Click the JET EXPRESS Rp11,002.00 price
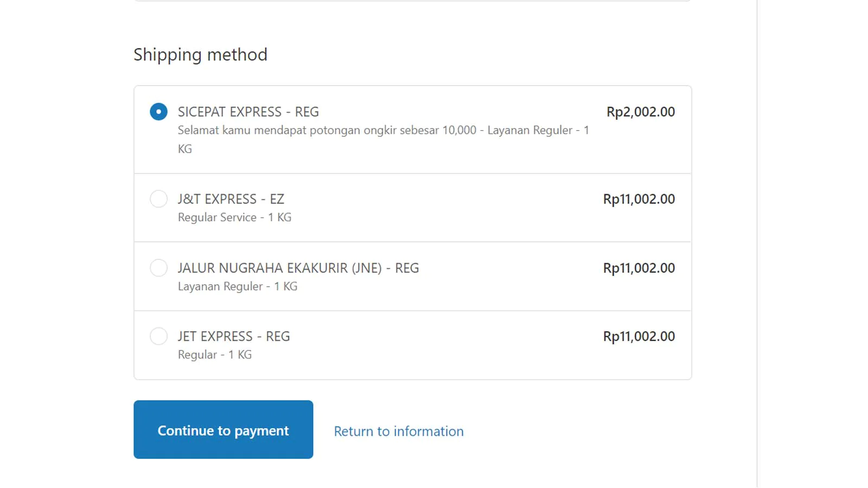Image resolution: width=868 pixels, height=488 pixels. (639, 336)
